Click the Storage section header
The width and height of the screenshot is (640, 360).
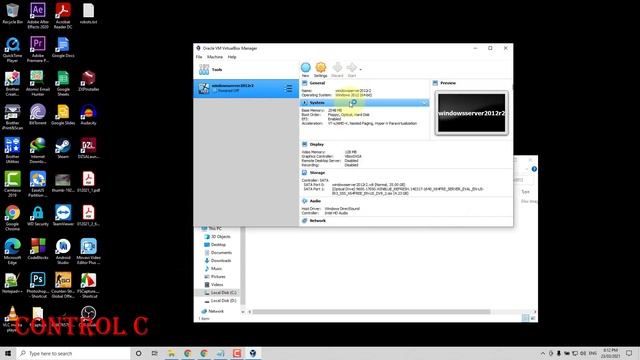pos(317,173)
